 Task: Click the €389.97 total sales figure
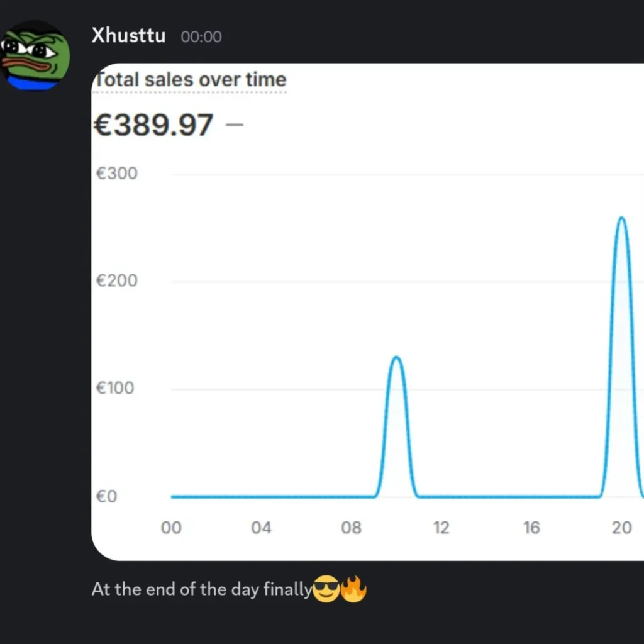point(154,125)
